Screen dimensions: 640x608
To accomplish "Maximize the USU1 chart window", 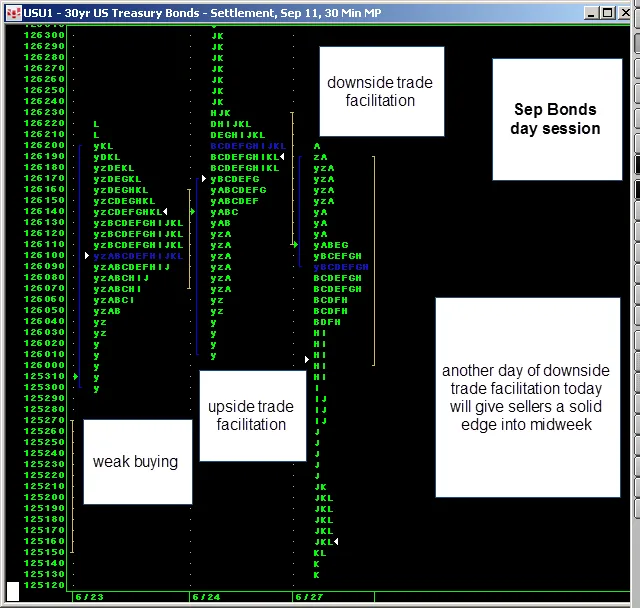I will pyautogui.click(x=607, y=11).
